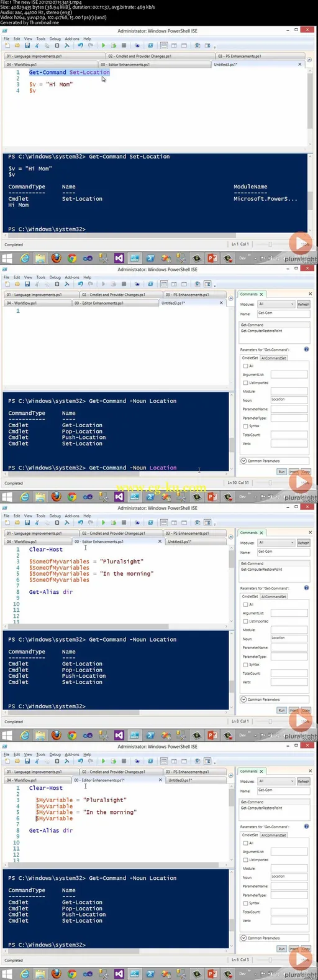Click Refresh button in fourth frame Commands pane

tap(304, 781)
